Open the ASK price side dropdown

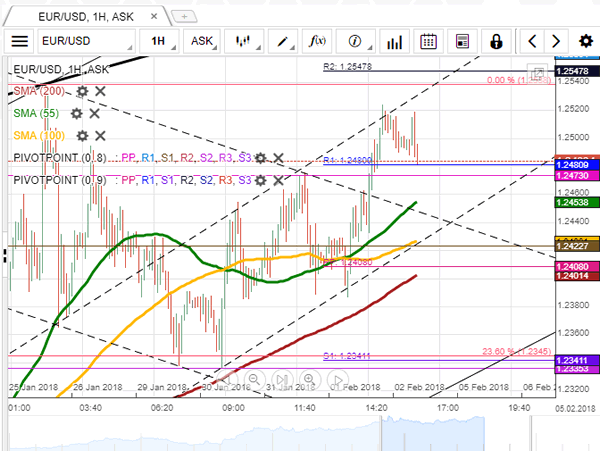(x=204, y=41)
